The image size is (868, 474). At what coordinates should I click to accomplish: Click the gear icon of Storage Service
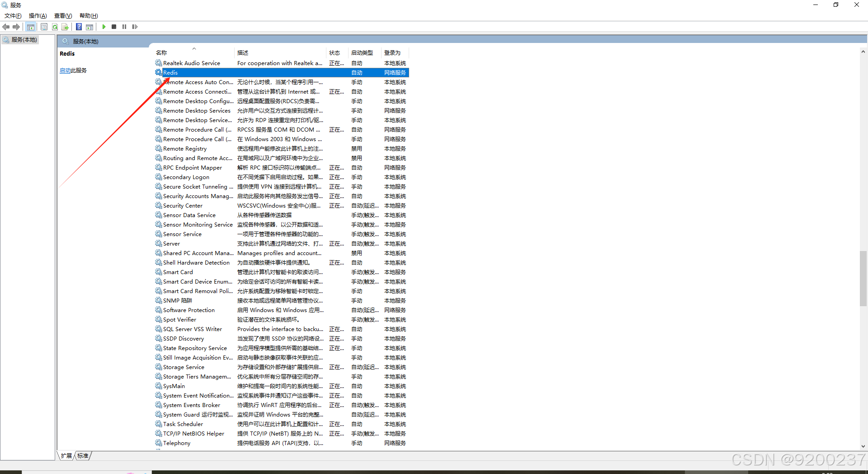[158, 367]
